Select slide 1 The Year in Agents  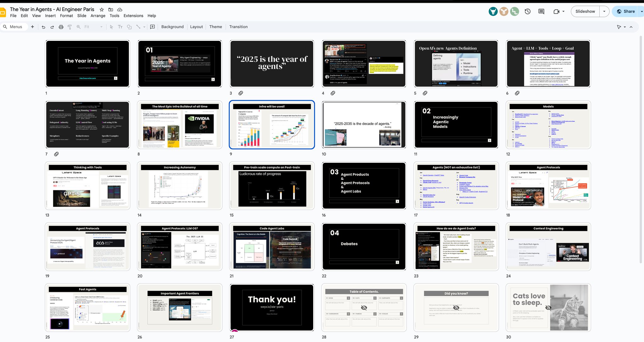88,64
